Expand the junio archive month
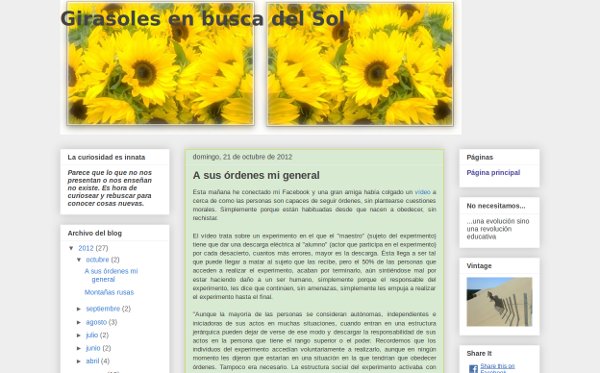This screenshot has height=373, width=600. click(x=79, y=348)
